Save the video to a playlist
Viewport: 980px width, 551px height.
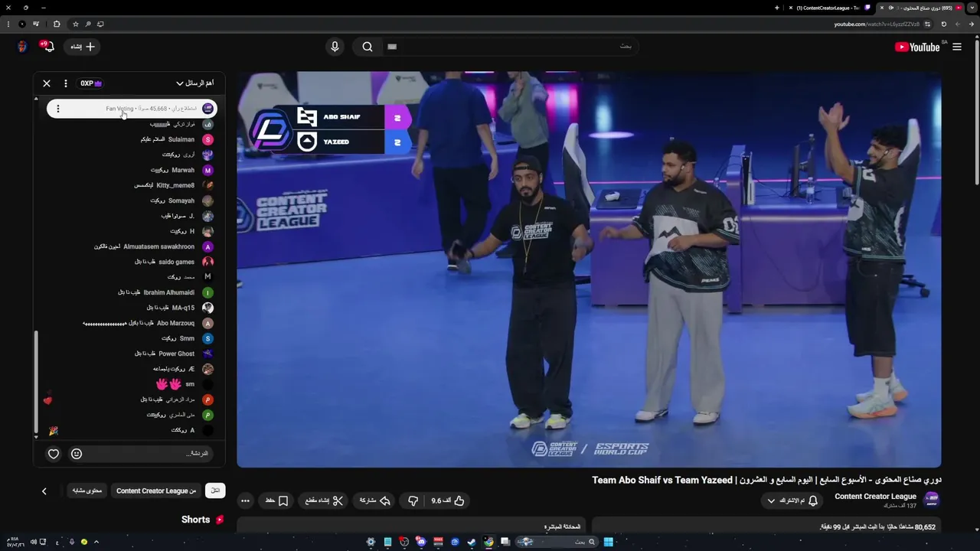click(x=276, y=500)
